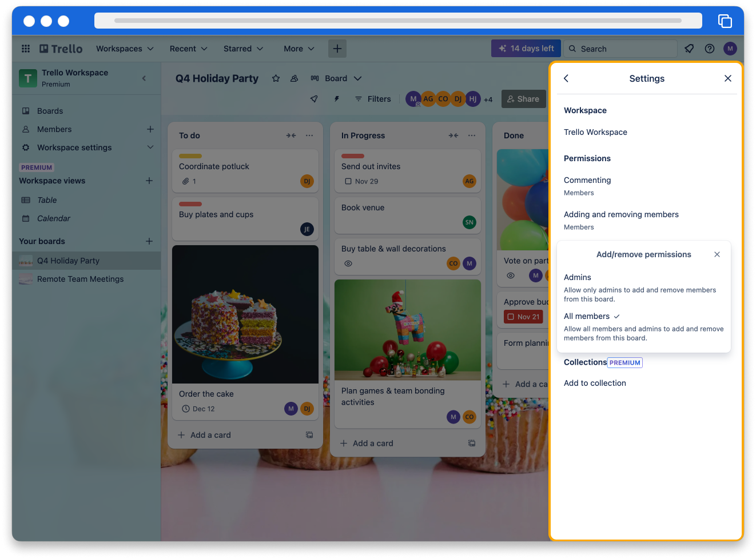Toggle the Nov 21 due date checkbox
Viewport: 756px width, 559px height.
point(511,317)
